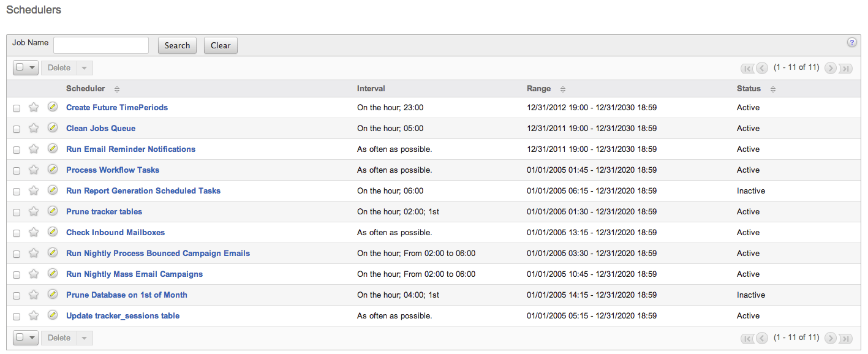Click the Search button
The height and width of the screenshot is (354, 868).
pyautogui.click(x=177, y=45)
